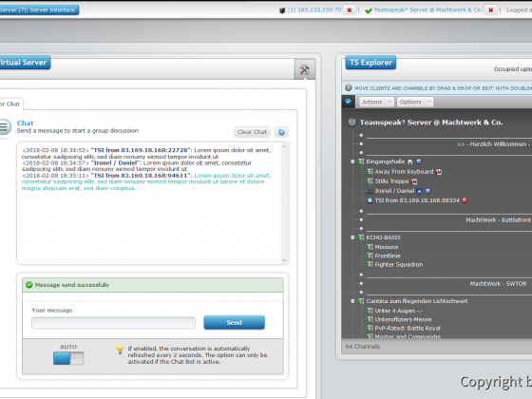Select the Unteroffiziers-Messe channel

point(403,319)
